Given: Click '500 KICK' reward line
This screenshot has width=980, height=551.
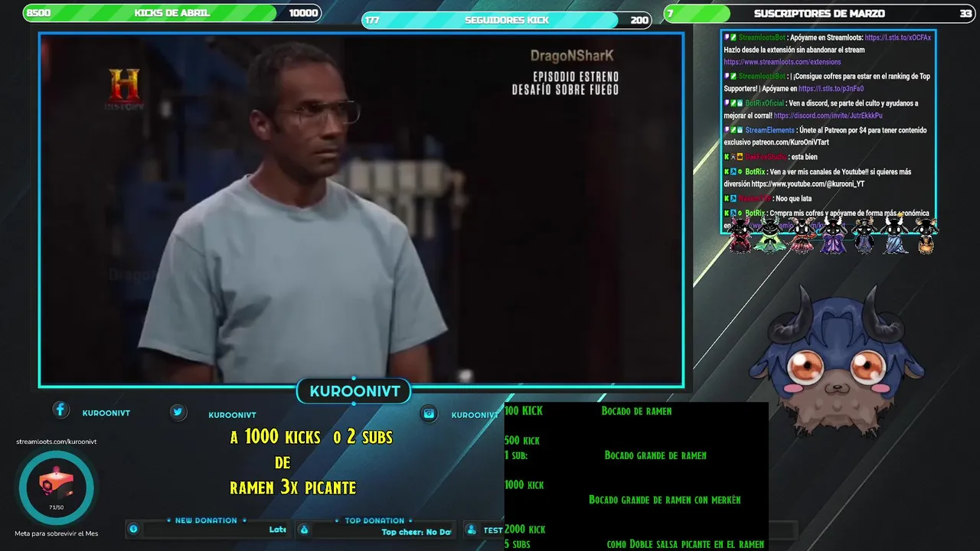Looking at the screenshot, I should tap(522, 441).
